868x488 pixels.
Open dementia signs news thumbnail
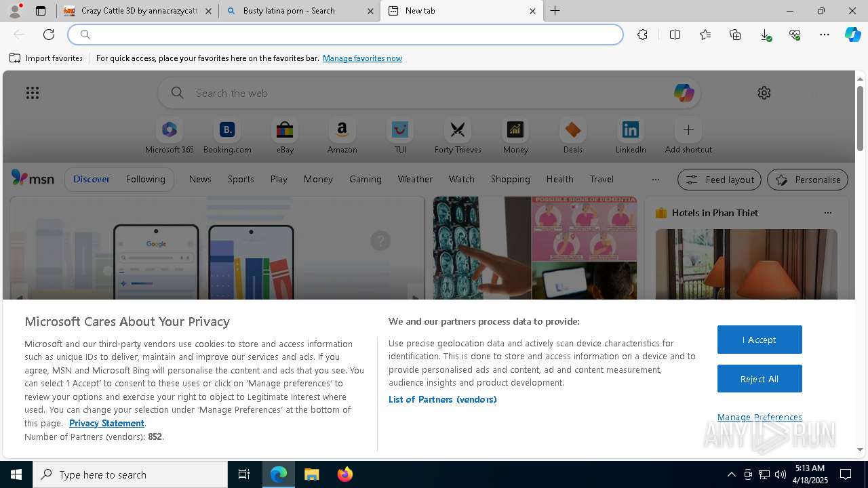(x=535, y=248)
